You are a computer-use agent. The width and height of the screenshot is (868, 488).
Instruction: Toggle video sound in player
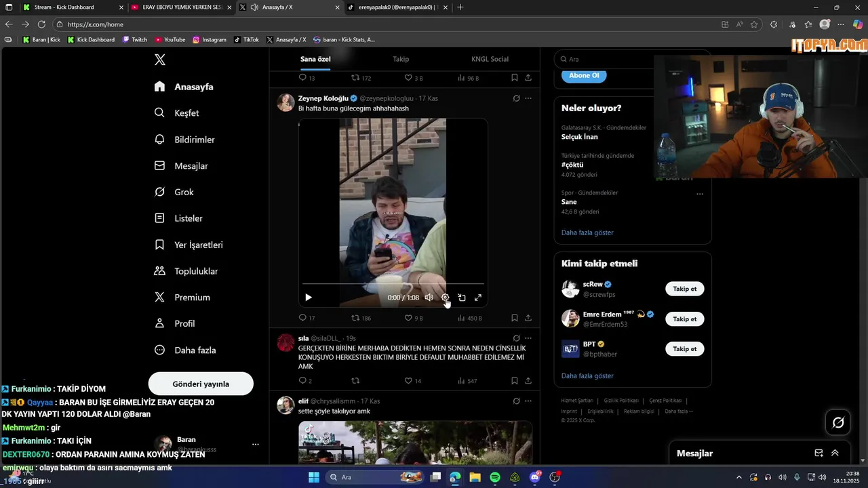pos(429,298)
